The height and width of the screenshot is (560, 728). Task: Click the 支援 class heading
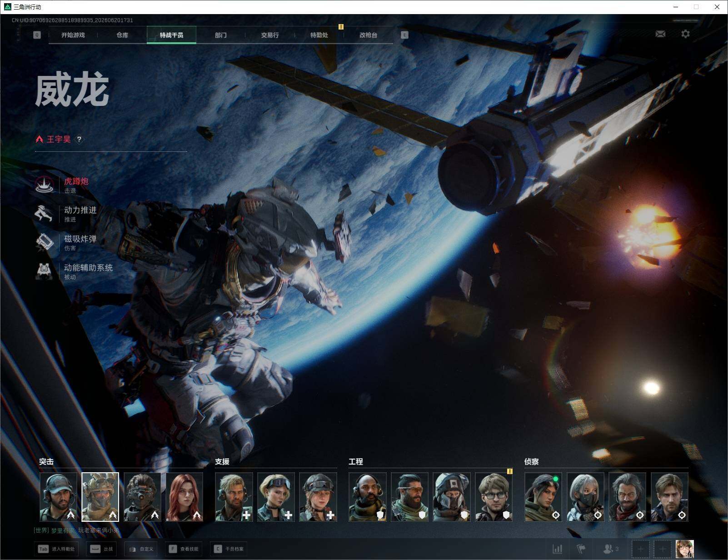[222, 461]
